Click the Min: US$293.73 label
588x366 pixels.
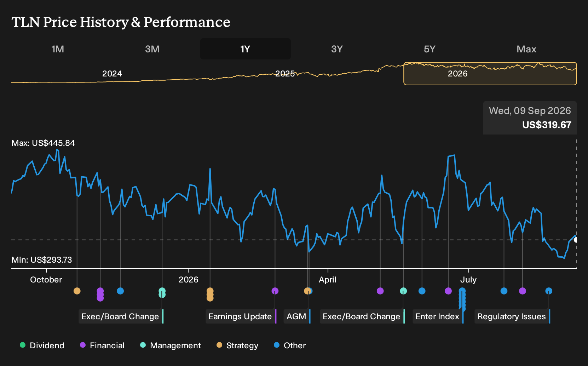(x=42, y=260)
